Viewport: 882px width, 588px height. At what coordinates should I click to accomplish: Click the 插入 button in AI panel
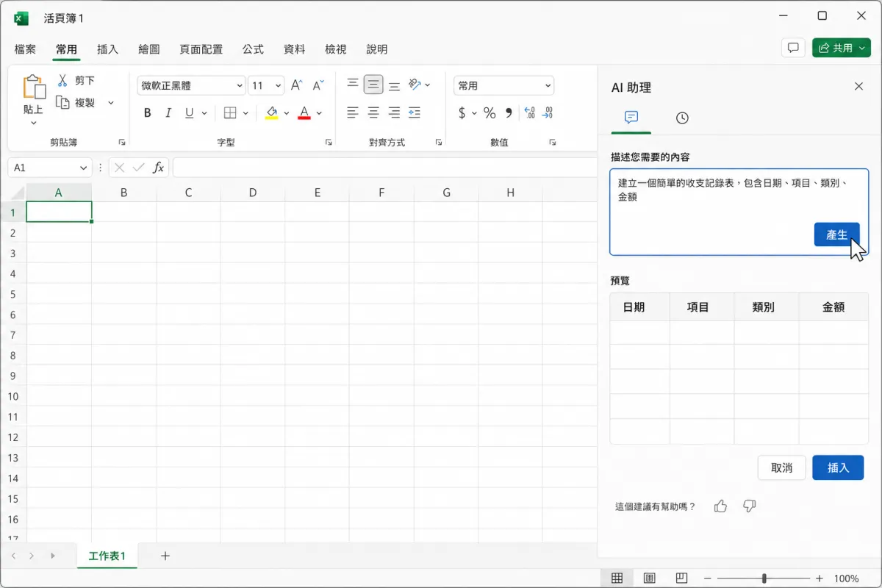coord(838,467)
